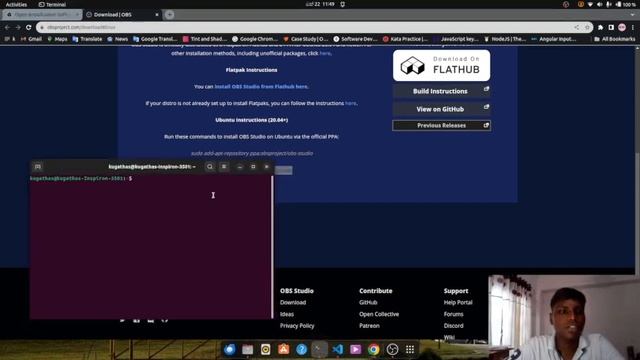Open the clock and calendar menu
The width and height of the screenshot is (640, 360).
[x=320, y=4]
